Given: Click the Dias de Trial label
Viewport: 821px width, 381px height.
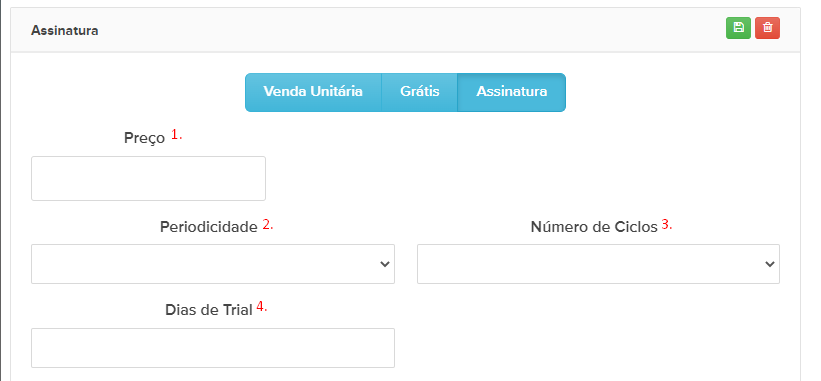Looking at the screenshot, I should 209,310.
